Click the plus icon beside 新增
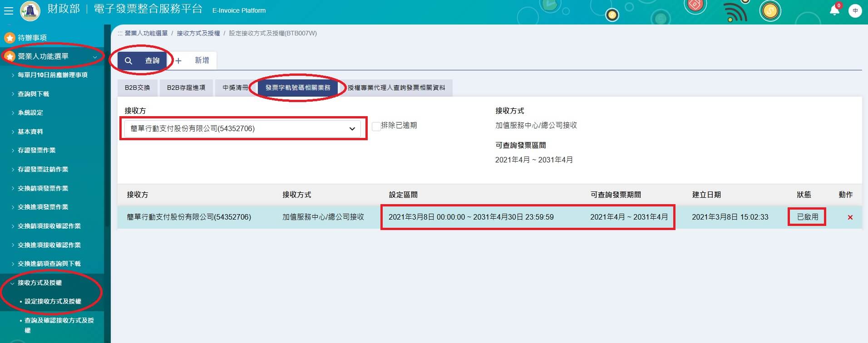The height and width of the screenshot is (343, 868). pyautogui.click(x=178, y=61)
